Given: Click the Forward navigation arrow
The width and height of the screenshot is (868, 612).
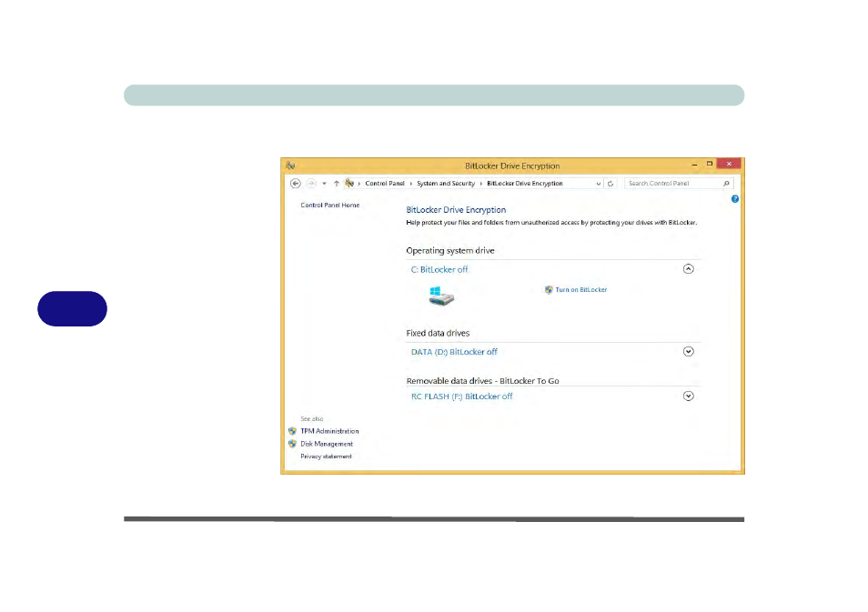Looking at the screenshot, I should pos(311,183).
